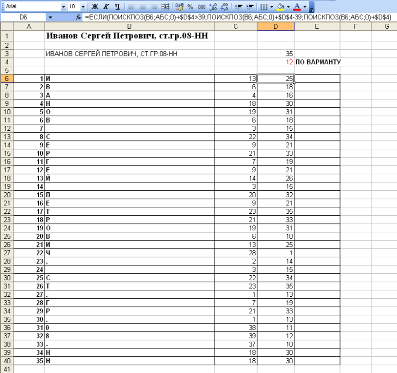Select the ПО ВАРИАНТУ label cell
Screen dimensions: 397x373
[317, 62]
